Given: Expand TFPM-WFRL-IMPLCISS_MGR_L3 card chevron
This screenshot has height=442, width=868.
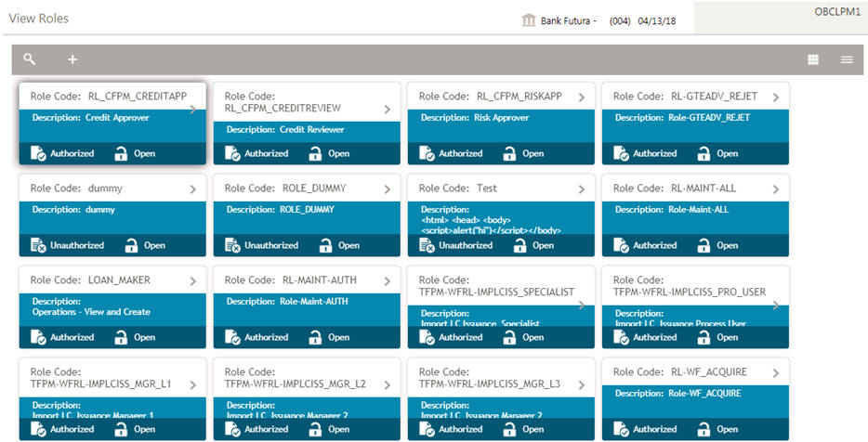Looking at the screenshot, I should click(582, 385).
